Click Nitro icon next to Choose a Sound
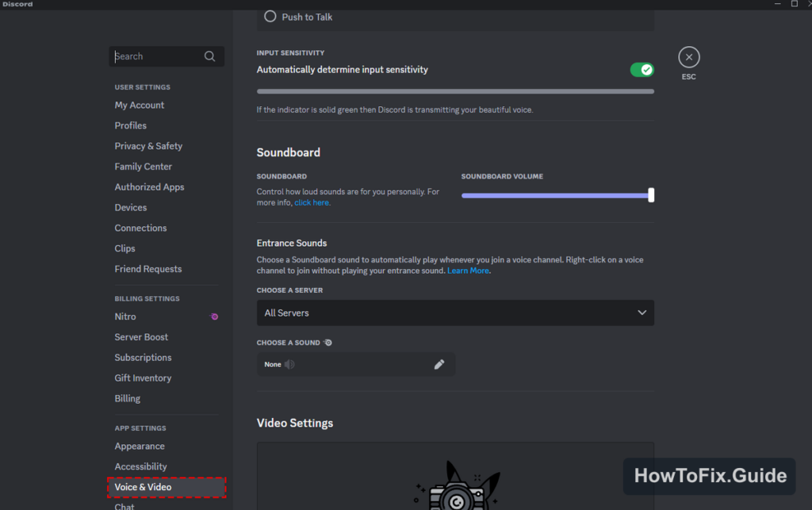The height and width of the screenshot is (510, 812). coord(327,342)
